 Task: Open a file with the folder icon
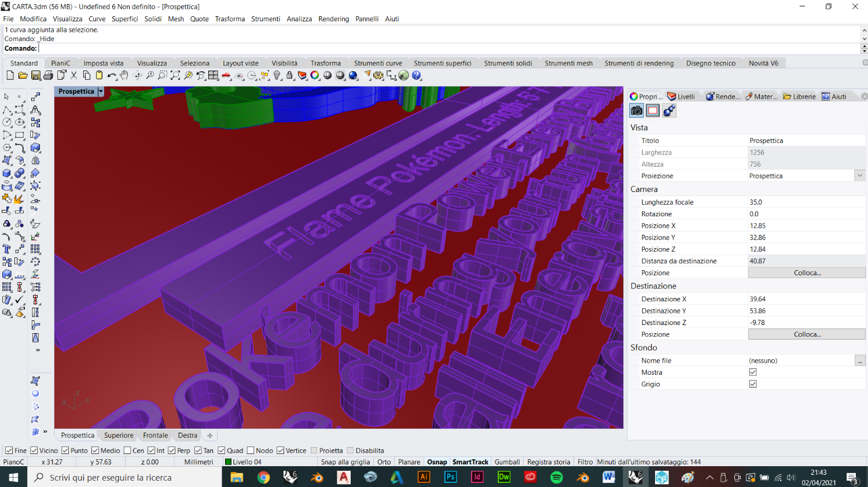[x=23, y=75]
